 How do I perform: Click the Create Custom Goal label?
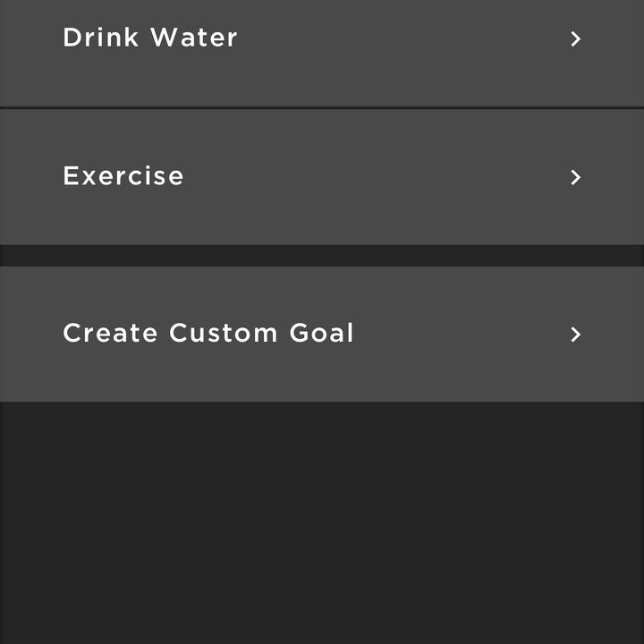pos(208,333)
